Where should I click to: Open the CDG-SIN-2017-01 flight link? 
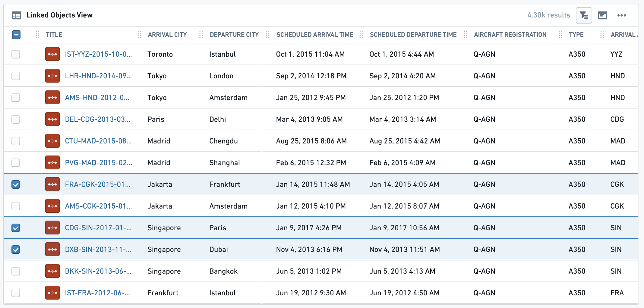[x=98, y=228]
